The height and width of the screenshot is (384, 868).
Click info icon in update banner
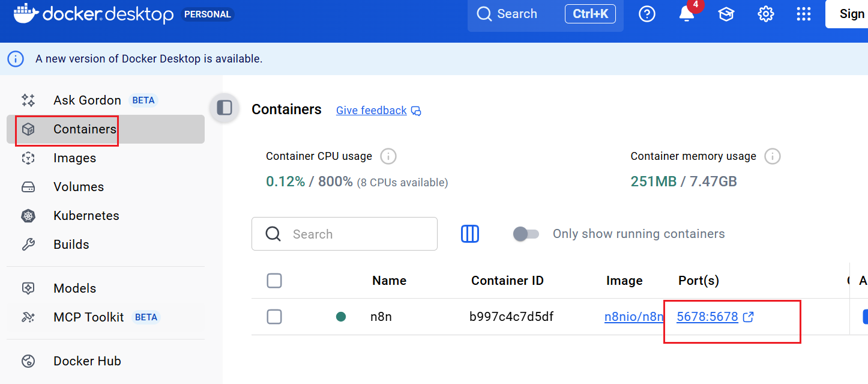click(16, 59)
